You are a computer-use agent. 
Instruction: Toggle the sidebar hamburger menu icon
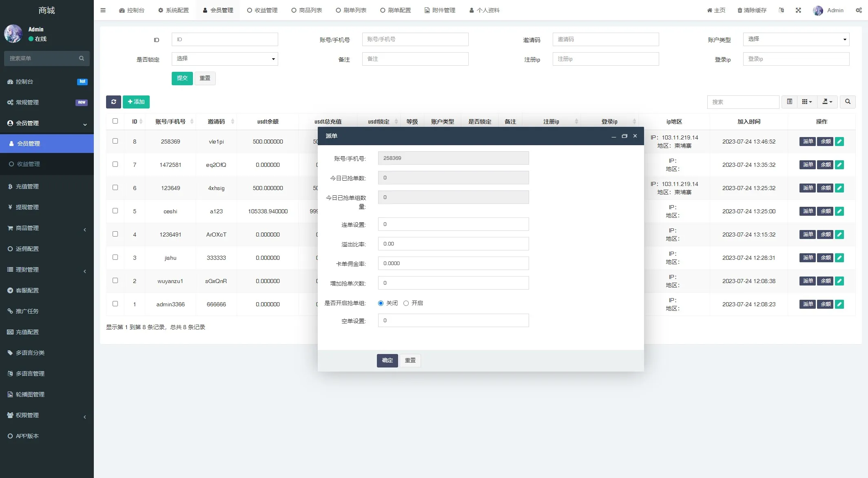click(103, 10)
